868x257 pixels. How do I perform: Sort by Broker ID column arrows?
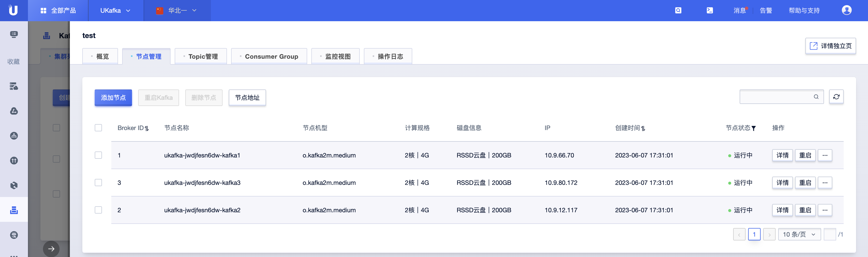click(x=147, y=128)
